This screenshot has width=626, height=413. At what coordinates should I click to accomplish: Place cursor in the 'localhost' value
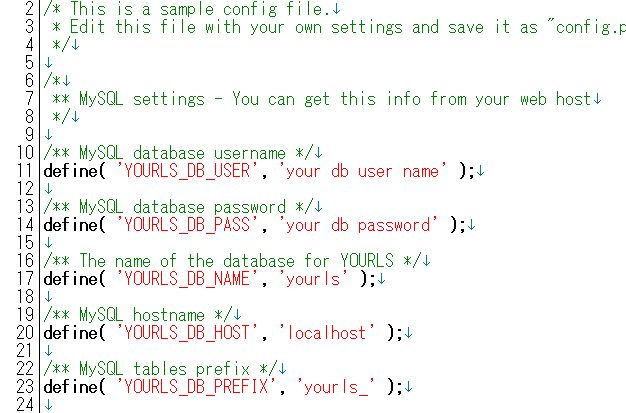327,333
